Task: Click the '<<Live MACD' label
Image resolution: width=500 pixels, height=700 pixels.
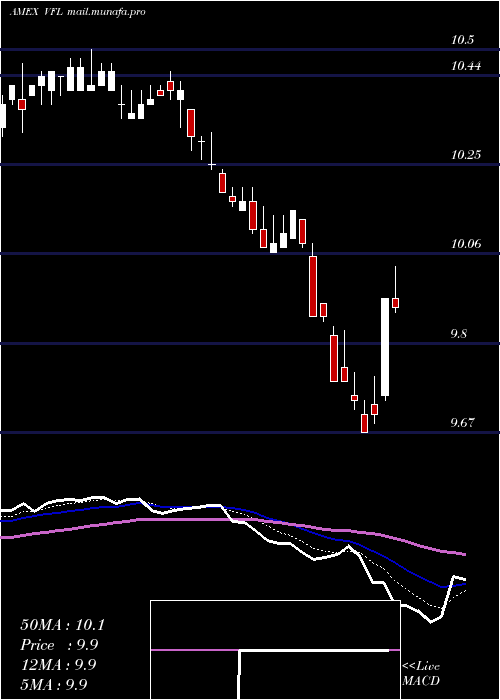Action: tap(421, 674)
